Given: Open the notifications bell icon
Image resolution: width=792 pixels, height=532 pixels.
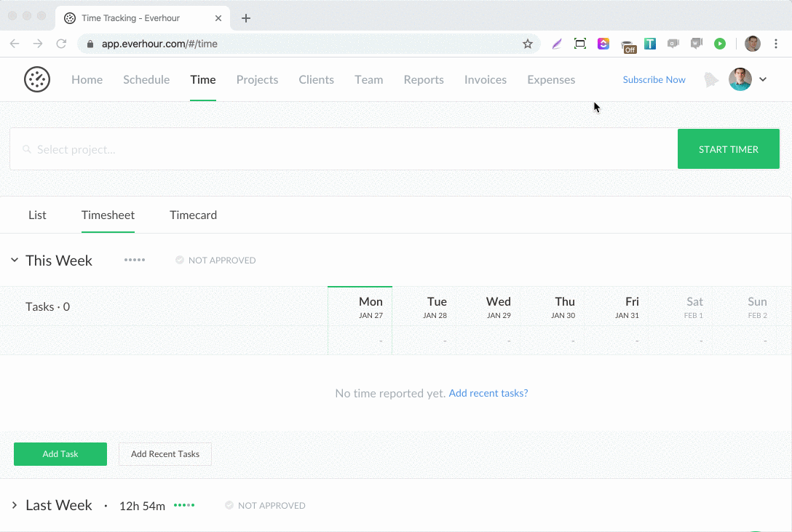Looking at the screenshot, I should click(710, 79).
